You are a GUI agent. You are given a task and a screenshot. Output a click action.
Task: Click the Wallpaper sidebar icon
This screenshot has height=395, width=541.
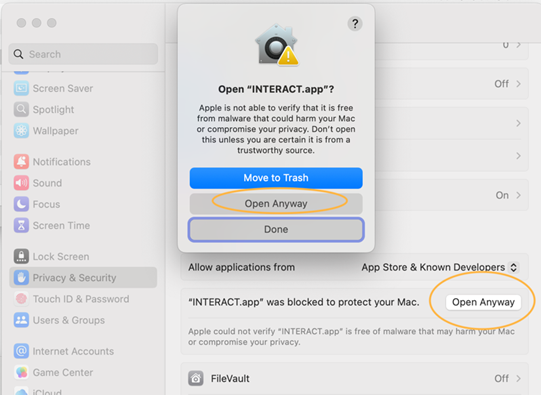click(21, 131)
